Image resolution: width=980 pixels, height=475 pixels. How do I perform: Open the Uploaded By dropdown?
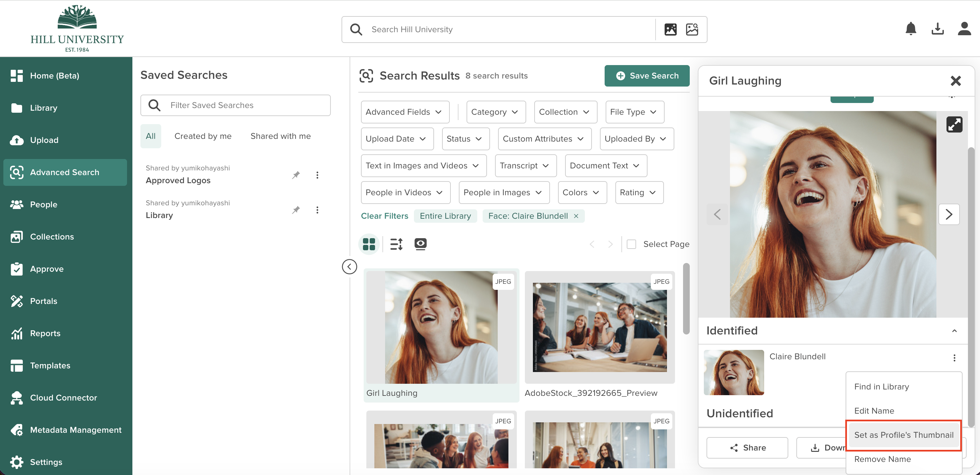coord(636,139)
